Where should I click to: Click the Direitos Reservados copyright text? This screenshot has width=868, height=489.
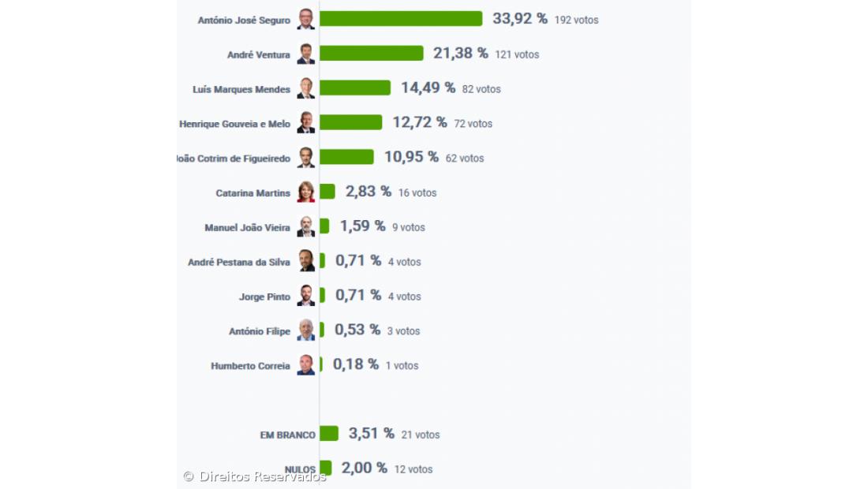(x=254, y=476)
